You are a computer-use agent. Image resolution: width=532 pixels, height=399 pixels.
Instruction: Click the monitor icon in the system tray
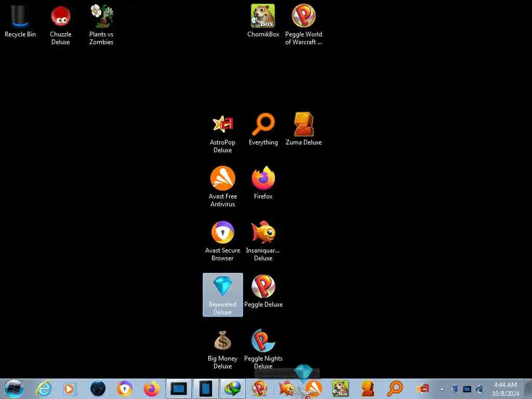click(467, 389)
